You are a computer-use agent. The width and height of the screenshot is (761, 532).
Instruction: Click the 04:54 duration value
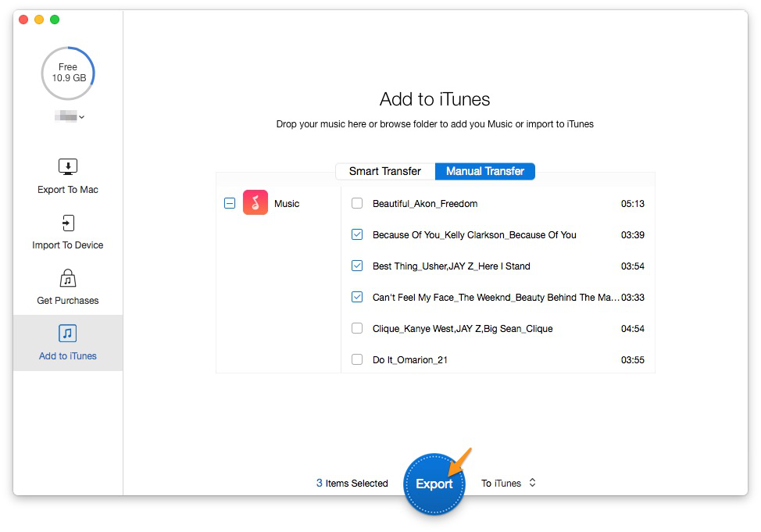pyautogui.click(x=633, y=329)
